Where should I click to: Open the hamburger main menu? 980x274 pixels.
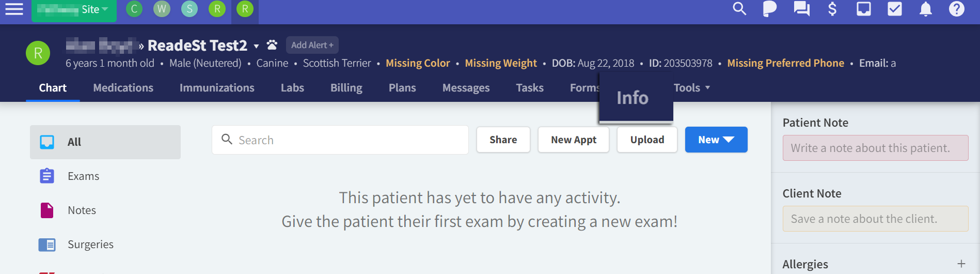(14, 9)
